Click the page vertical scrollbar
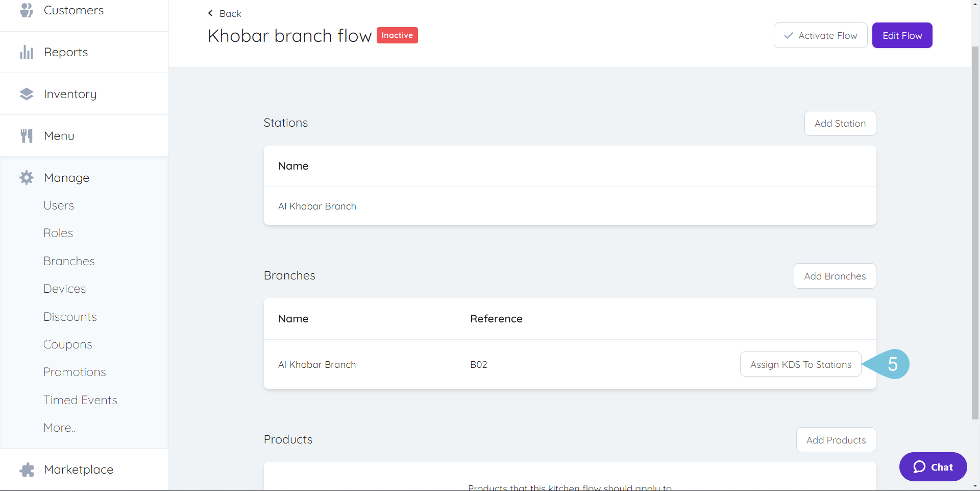This screenshot has width=980, height=491. pyautogui.click(x=975, y=232)
